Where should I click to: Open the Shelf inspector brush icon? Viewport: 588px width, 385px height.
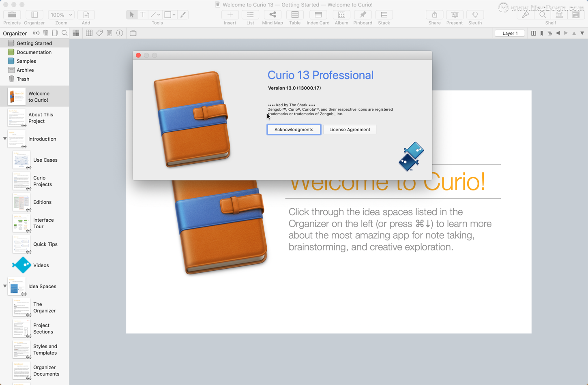(x=526, y=15)
